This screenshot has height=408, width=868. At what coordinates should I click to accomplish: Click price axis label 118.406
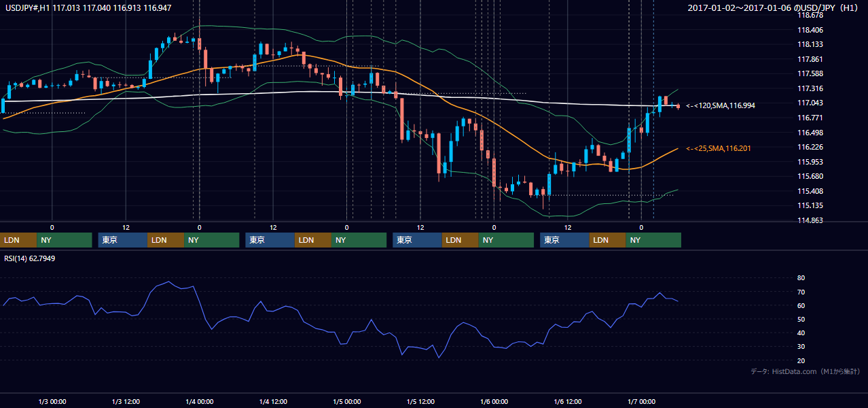(810, 30)
